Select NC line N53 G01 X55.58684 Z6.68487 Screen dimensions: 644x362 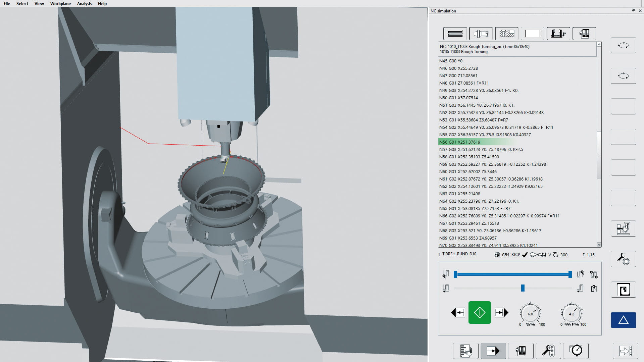pyautogui.click(x=517, y=120)
